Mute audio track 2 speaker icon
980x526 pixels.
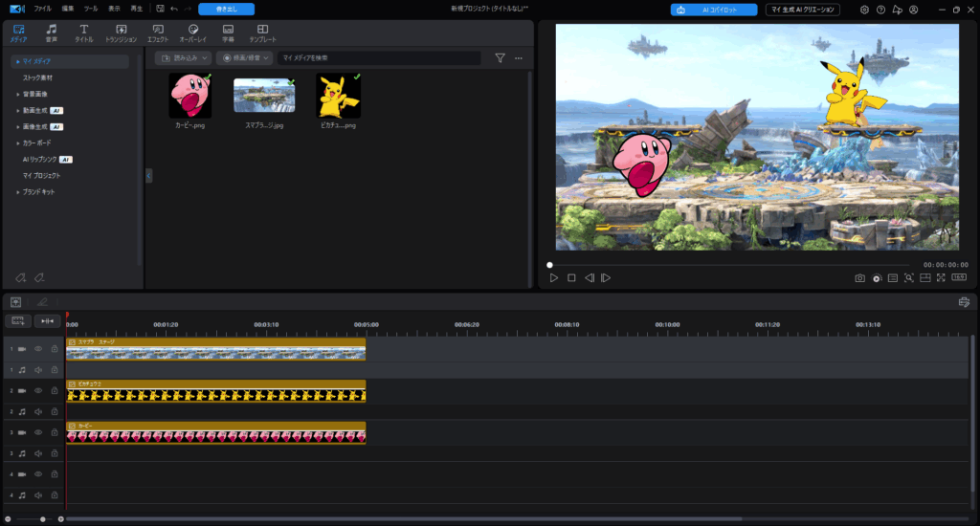click(x=38, y=411)
